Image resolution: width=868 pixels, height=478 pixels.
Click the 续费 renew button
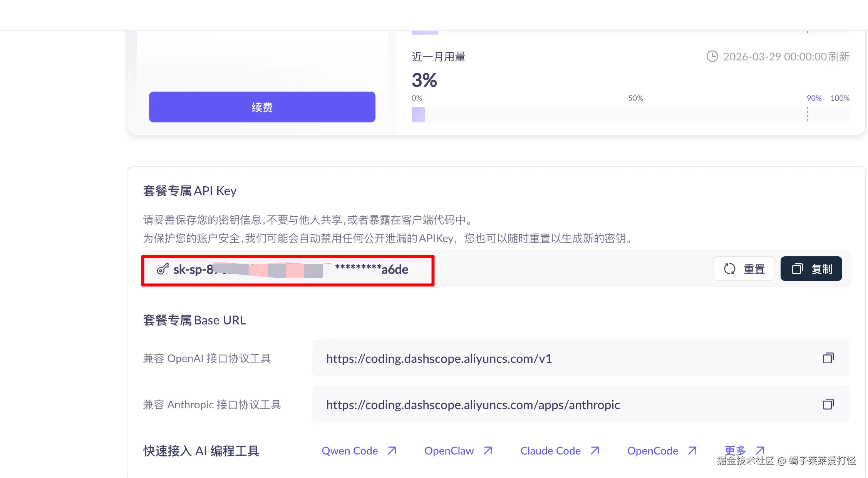[262, 107]
